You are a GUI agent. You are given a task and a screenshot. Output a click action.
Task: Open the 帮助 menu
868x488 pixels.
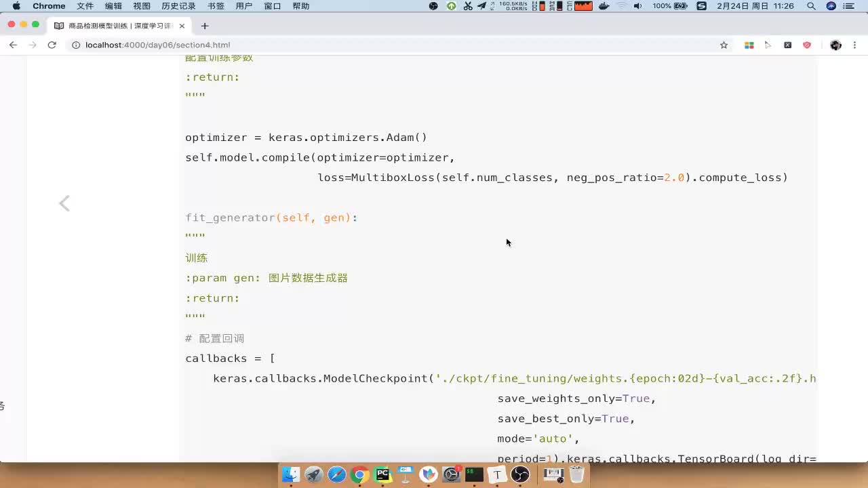(x=300, y=6)
